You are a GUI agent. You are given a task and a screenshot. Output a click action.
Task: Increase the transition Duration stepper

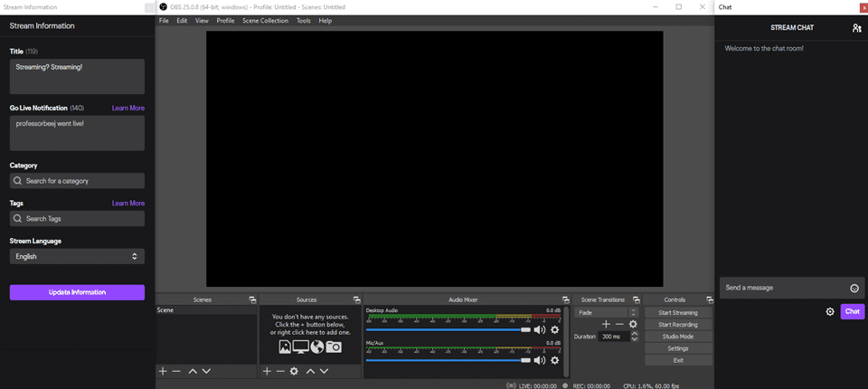point(635,333)
